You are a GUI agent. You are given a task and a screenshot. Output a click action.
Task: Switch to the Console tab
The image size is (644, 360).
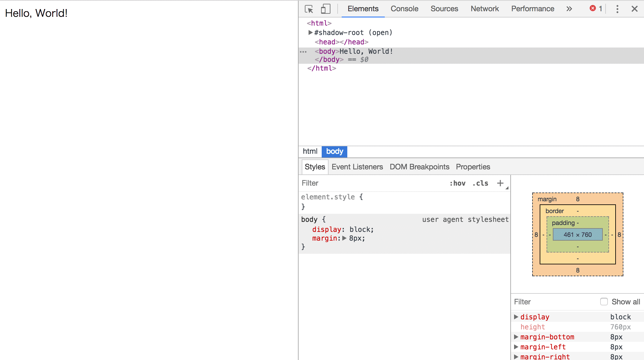[x=404, y=9]
